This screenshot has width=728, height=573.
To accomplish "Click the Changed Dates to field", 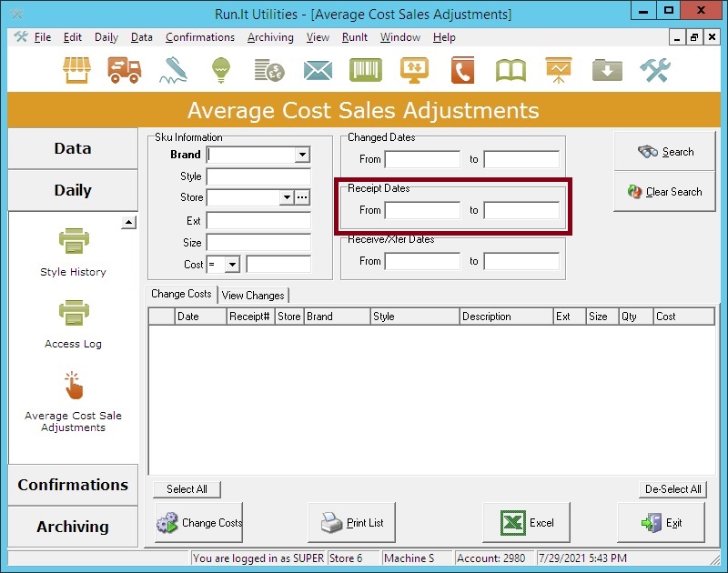I will coord(521,159).
